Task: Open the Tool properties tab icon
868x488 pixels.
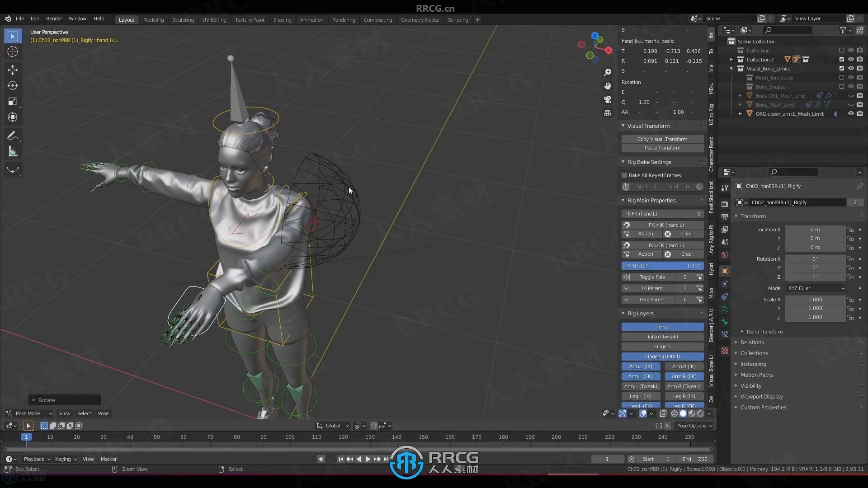Action: click(x=725, y=188)
